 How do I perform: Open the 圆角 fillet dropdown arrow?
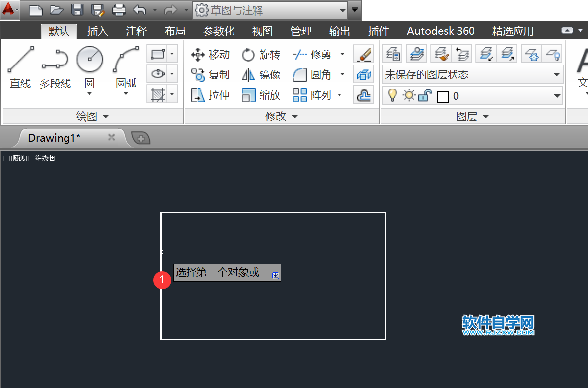(x=342, y=74)
